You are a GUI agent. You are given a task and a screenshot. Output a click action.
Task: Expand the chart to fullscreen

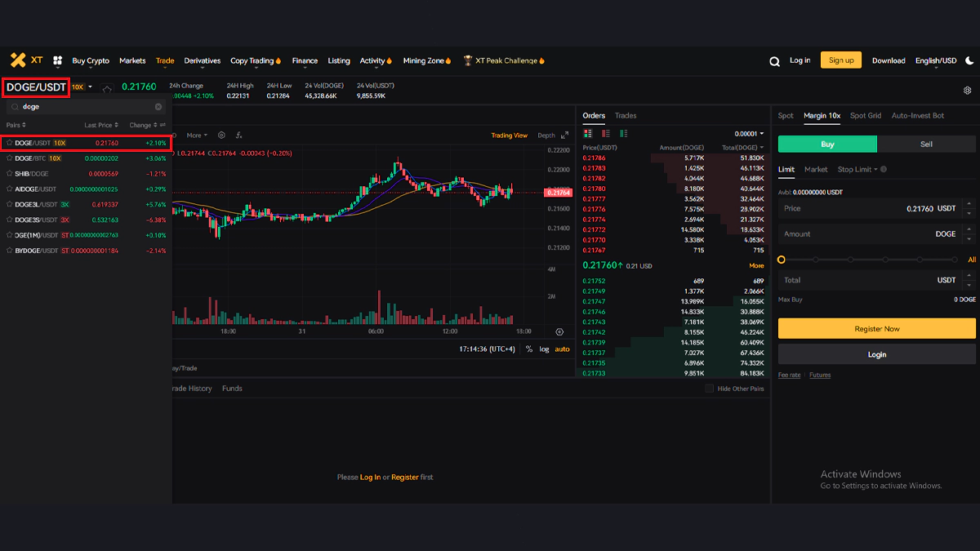564,136
